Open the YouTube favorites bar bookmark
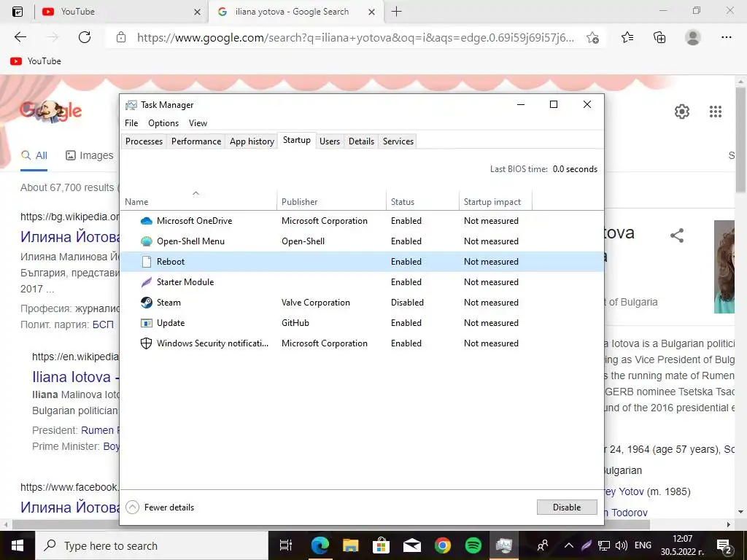This screenshot has height=560, width=747. click(36, 61)
